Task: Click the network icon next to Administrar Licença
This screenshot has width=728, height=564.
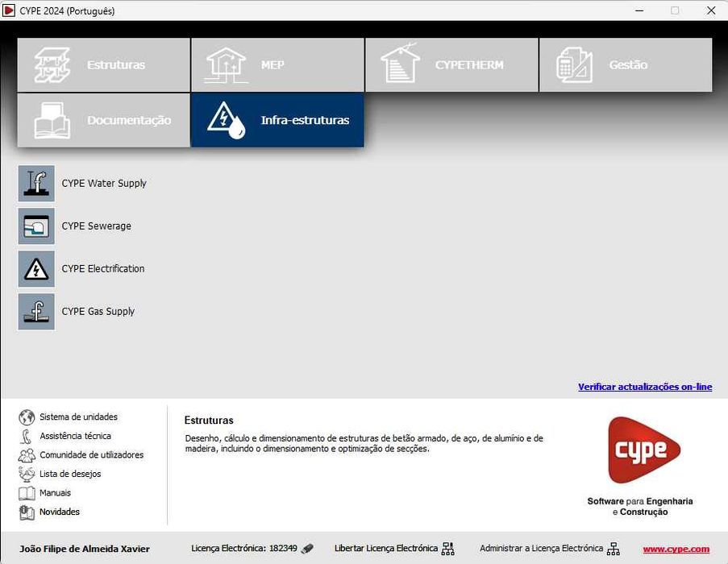Action: (614, 549)
